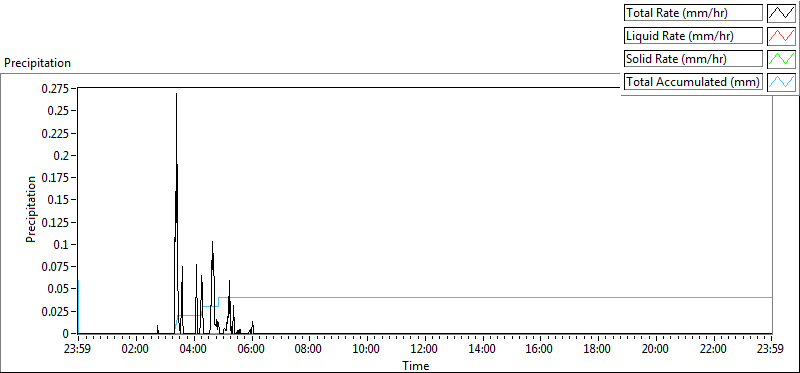Click the 12:00 time axis marker
Image resolution: width=800 pixels, height=373 pixels.
click(425, 350)
